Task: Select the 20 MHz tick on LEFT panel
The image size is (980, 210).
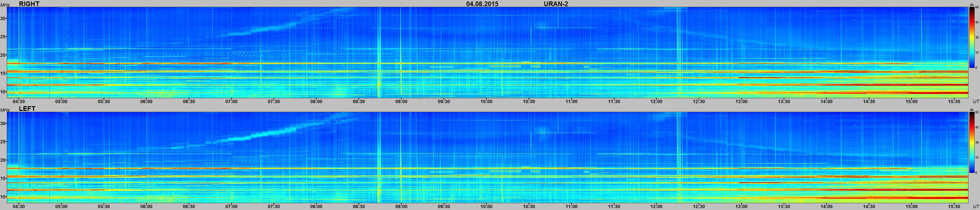Action: pyautogui.click(x=3, y=160)
